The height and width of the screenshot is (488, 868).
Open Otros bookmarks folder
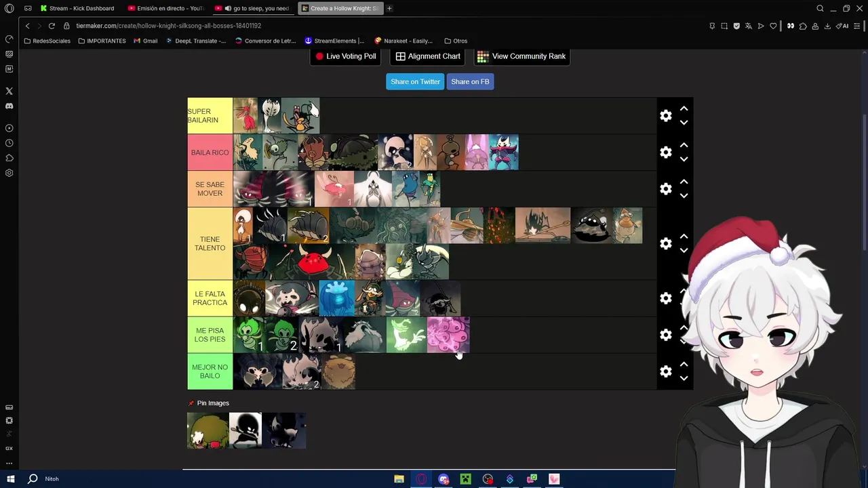(456, 41)
